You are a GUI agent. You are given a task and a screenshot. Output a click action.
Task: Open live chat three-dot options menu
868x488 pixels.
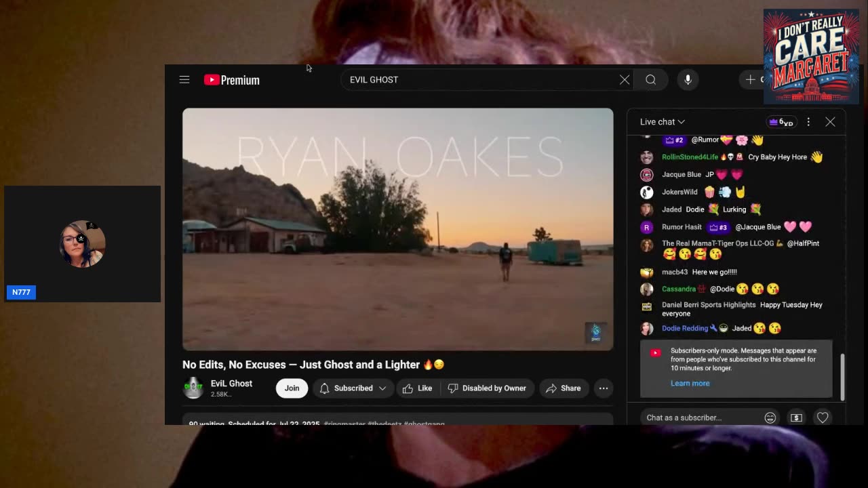(x=808, y=122)
